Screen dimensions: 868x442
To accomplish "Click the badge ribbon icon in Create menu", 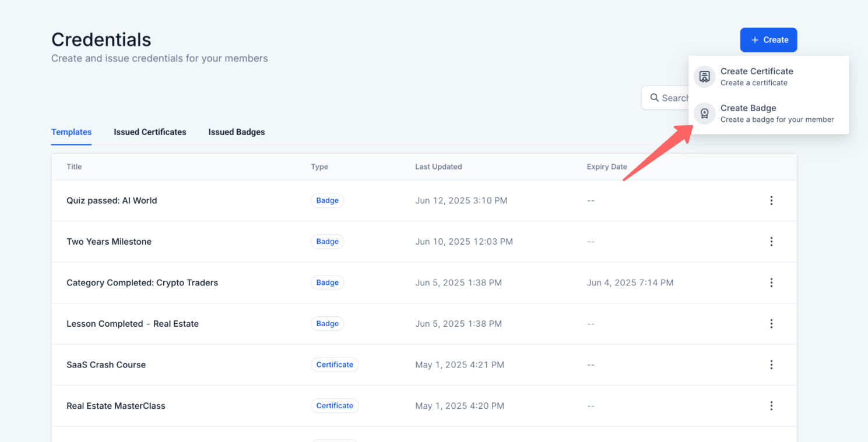I will tap(704, 114).
